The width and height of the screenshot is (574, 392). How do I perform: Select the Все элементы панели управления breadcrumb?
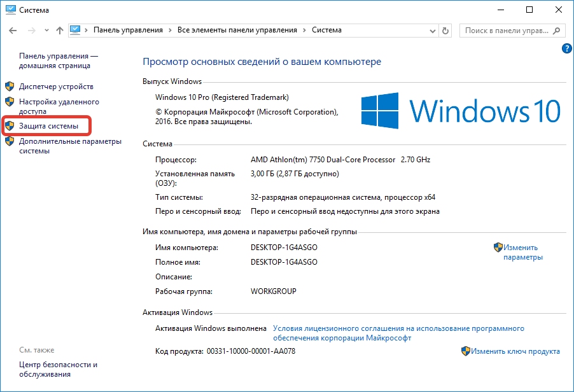click(237, 30)
